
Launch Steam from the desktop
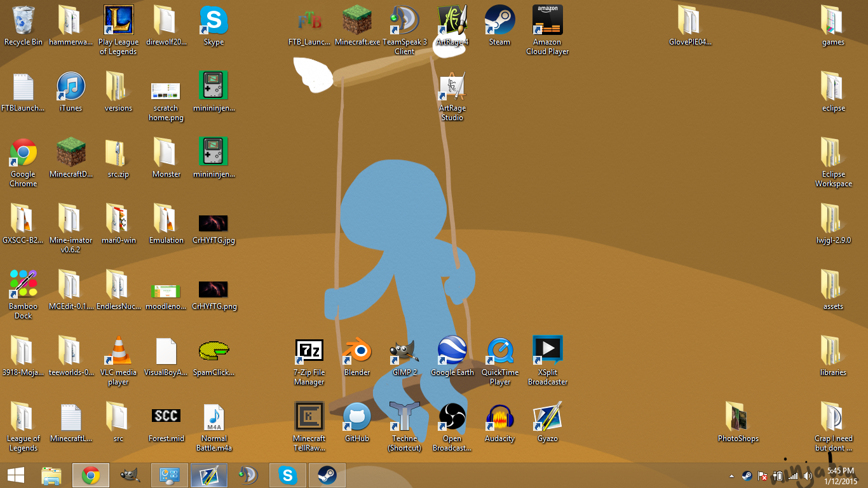coord(499,19)
